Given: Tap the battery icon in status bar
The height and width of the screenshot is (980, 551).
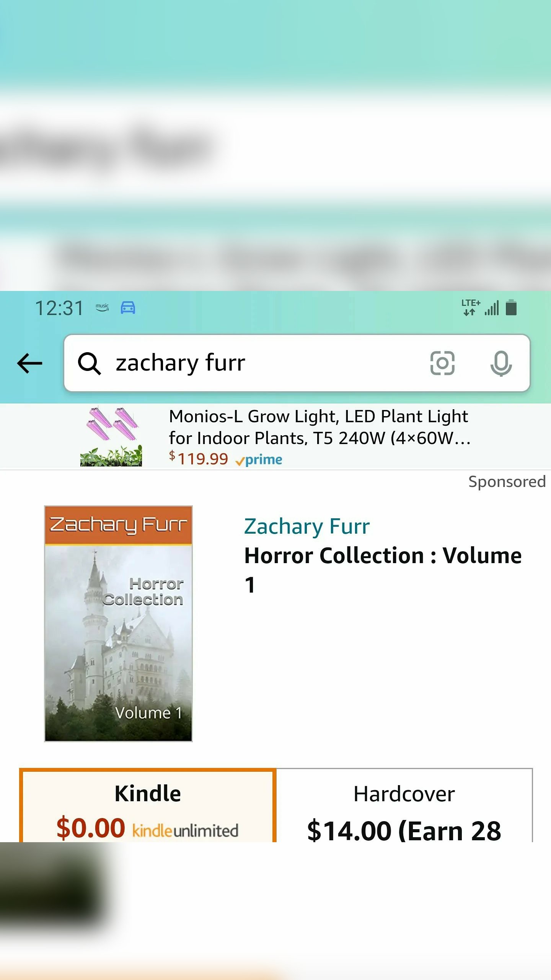Looking at the screenshot, I should point(511,307).
